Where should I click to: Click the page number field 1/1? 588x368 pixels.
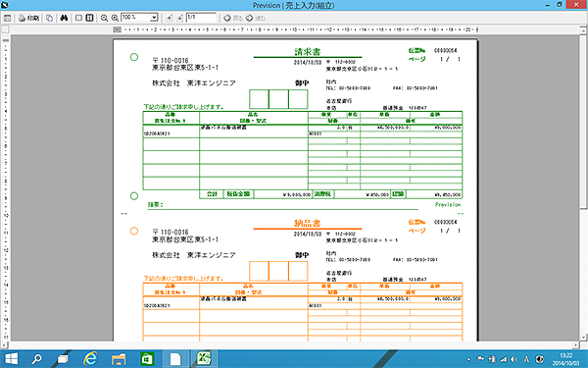click(x=201, y=18)
